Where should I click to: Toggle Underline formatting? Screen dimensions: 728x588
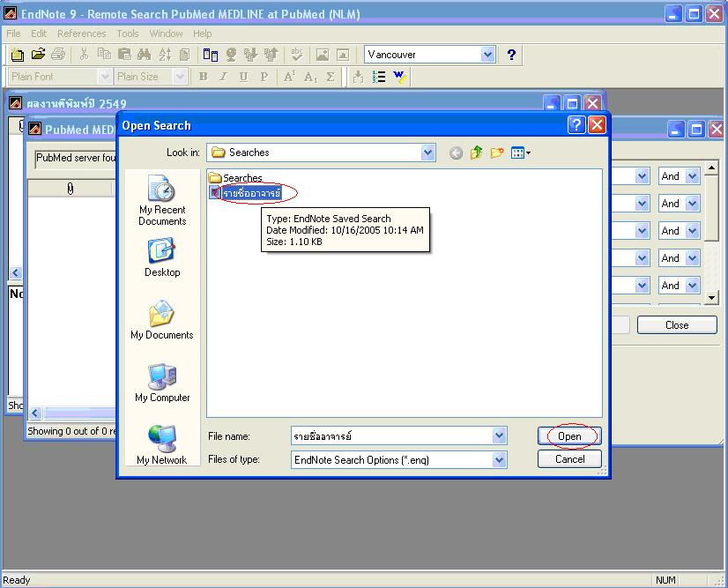point(243,77)
